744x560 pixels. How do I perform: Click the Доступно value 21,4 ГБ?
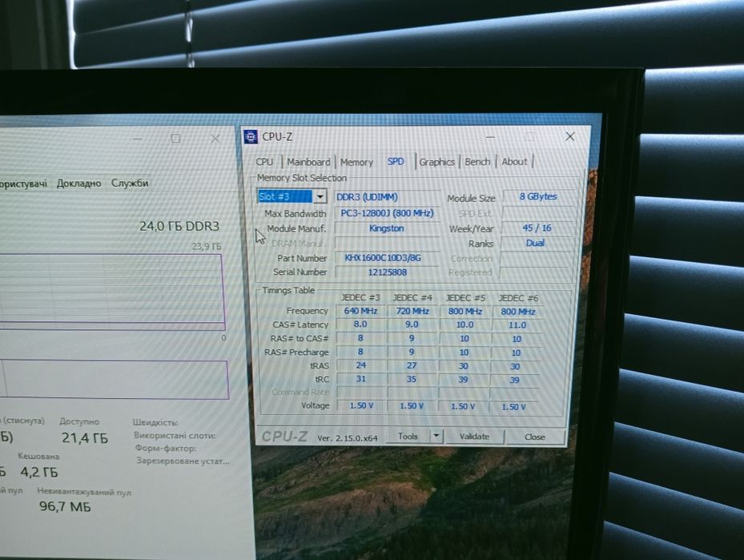point(84,438)
